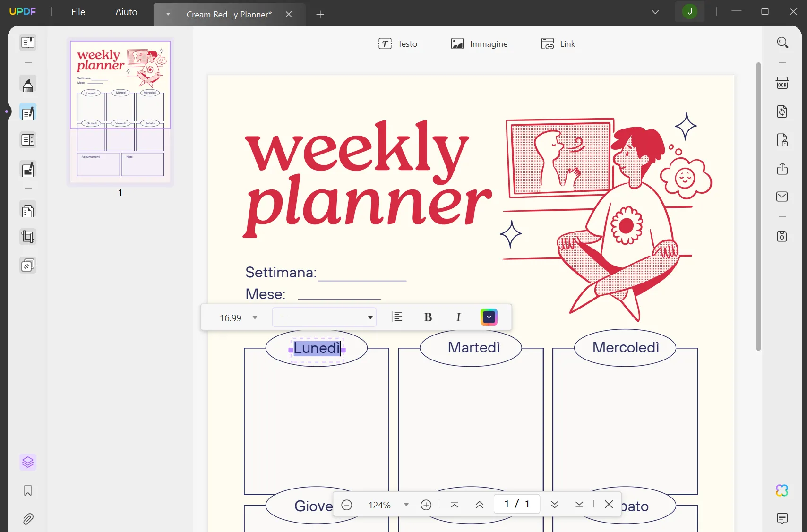
Task: Open the font family dropdown
Action: 324,317
